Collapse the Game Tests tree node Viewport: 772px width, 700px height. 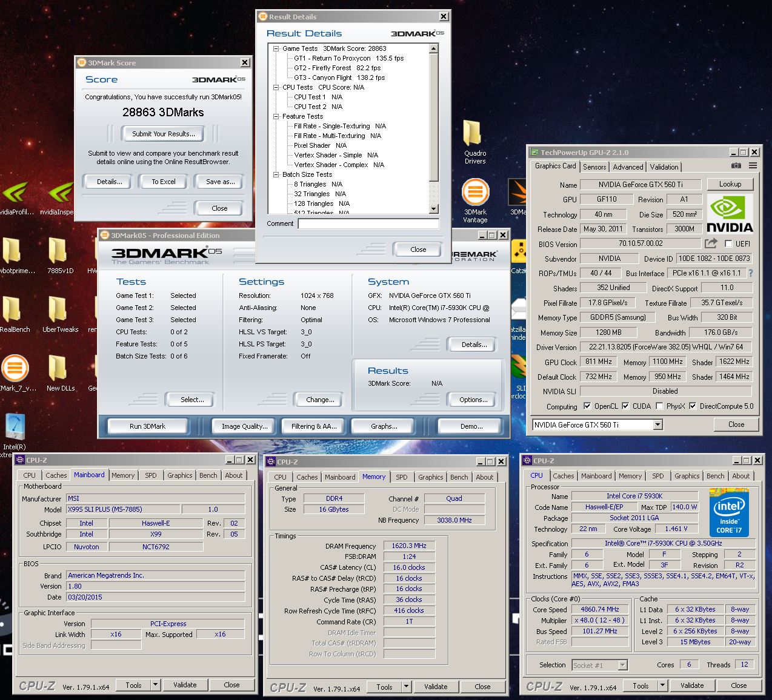[x=276, y=48]
